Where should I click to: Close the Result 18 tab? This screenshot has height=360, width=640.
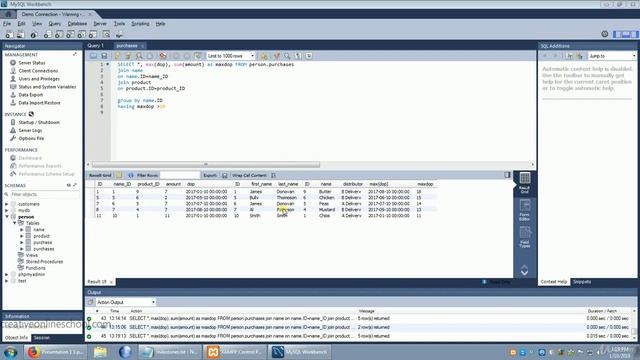pyautogui.click(x=111, y=282)
